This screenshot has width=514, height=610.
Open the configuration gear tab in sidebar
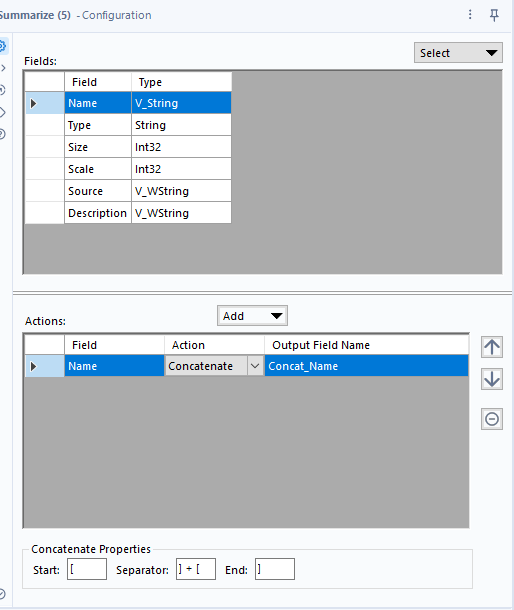2,46
